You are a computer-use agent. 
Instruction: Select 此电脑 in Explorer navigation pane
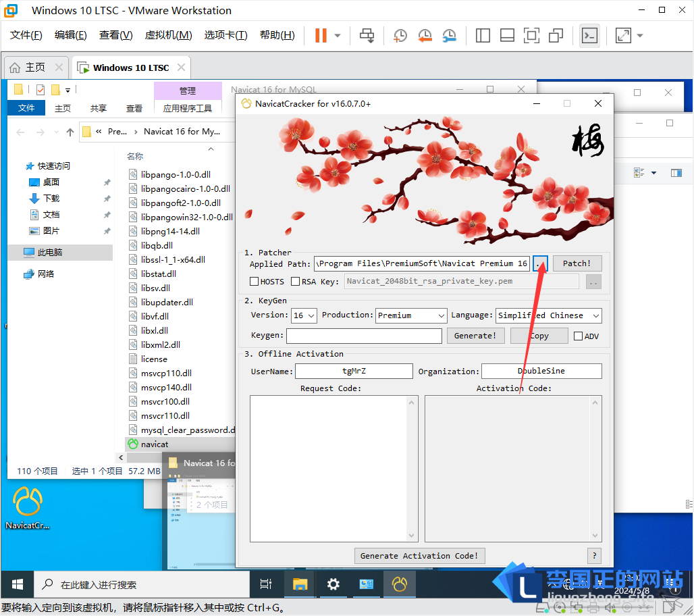point(49,252)
